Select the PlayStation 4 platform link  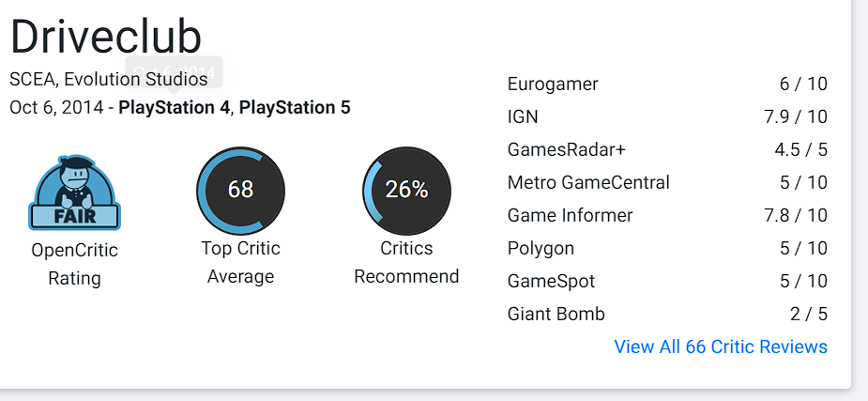174,107
